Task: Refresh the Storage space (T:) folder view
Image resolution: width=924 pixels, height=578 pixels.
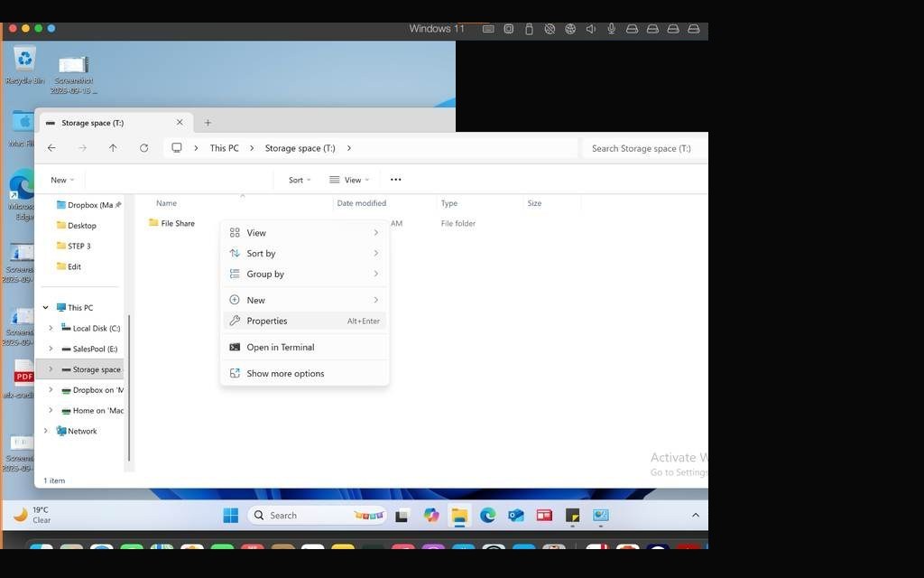Action: point(143,148)
